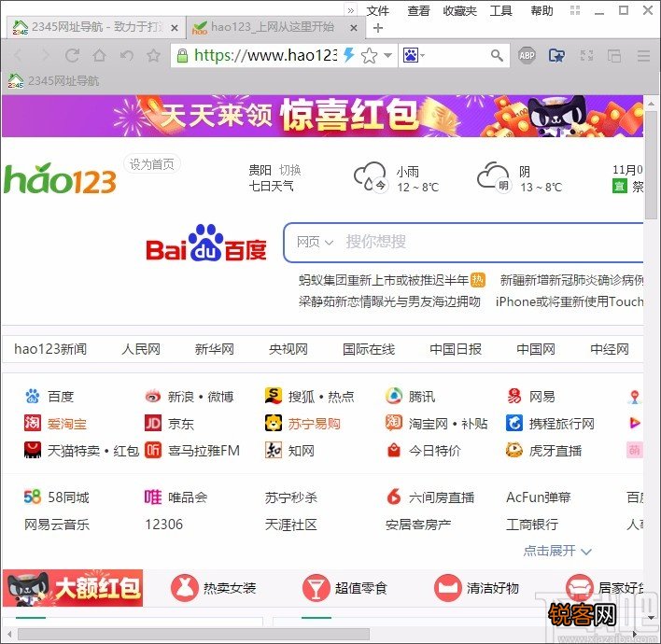
Task: Click the 虎牙直播 icon
Action: pos(514,450)
